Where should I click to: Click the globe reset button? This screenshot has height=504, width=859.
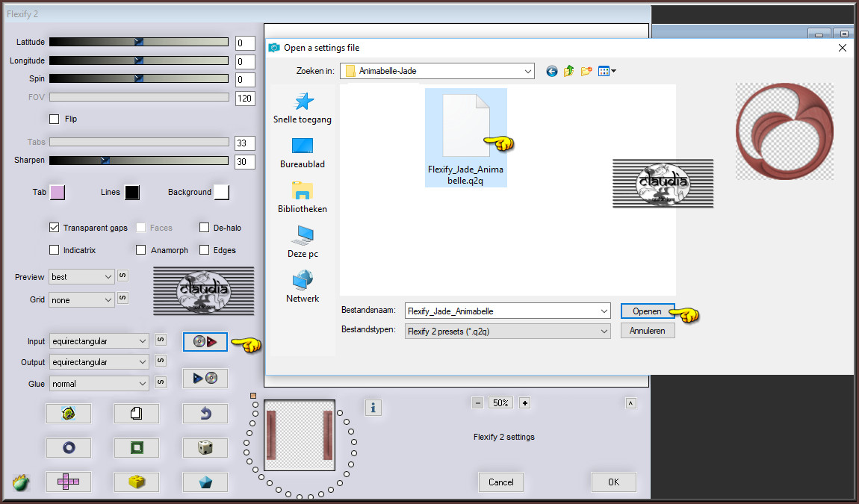pyautogui.click(x=69, y=414)
